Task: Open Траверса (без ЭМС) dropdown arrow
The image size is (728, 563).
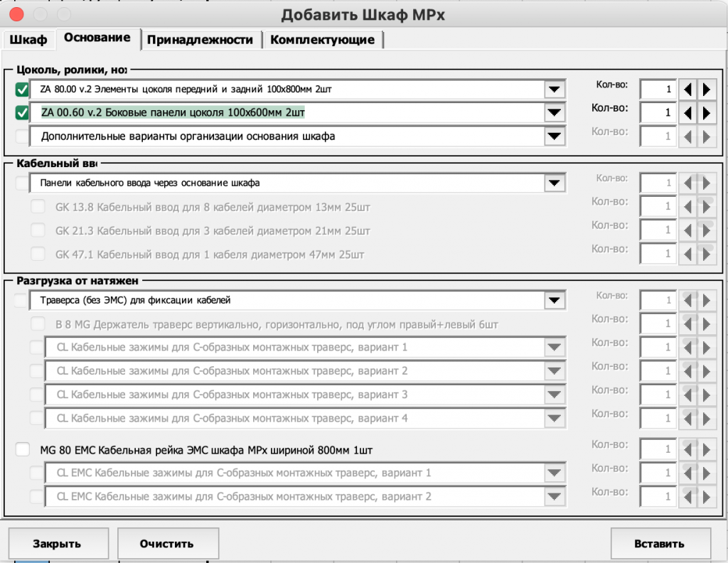Action: pyautogui.click(x=553, y=300)
